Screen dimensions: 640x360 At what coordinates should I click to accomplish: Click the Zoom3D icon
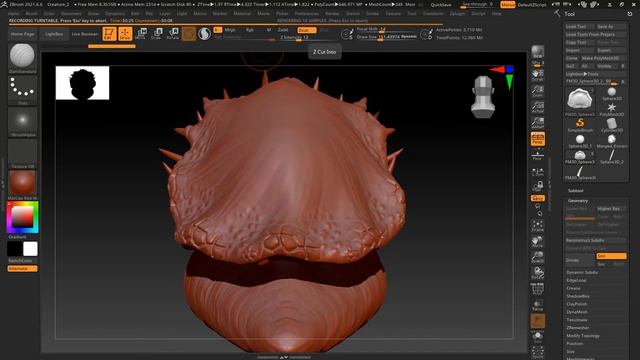[538, 258]
